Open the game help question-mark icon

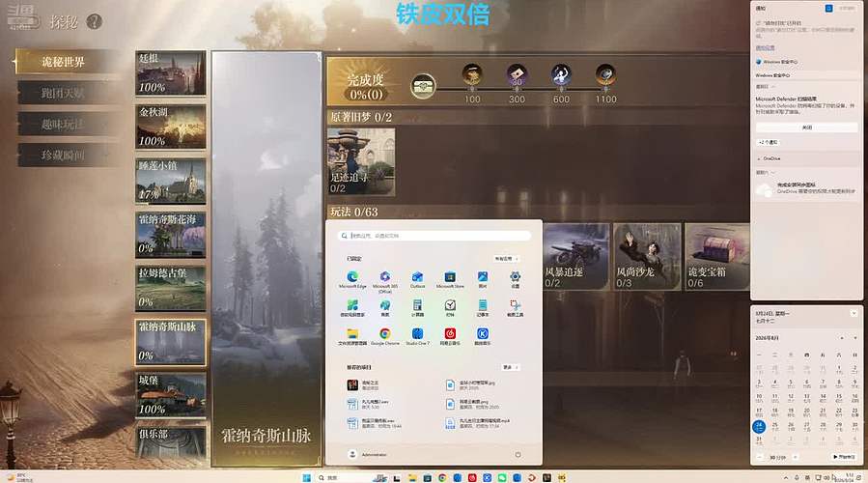(95, 21)
